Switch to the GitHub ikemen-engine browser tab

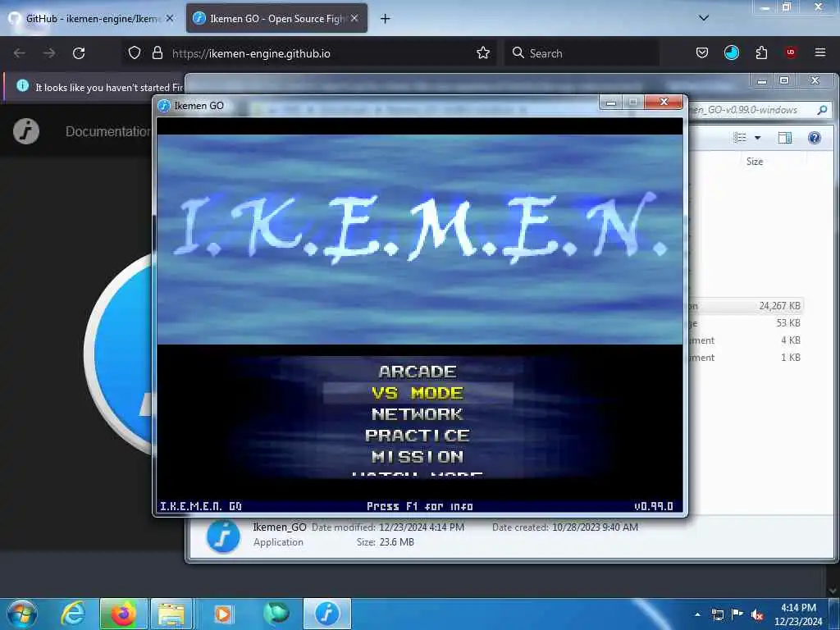coord(91,18)
